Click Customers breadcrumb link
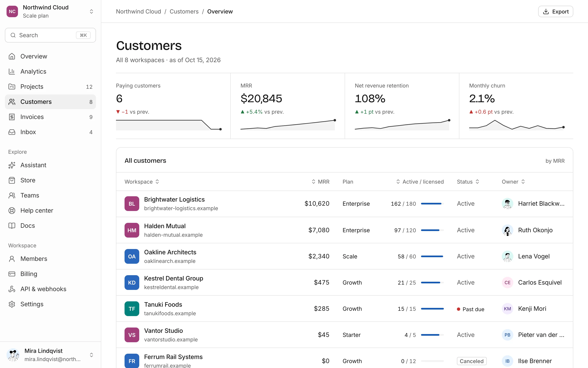This screenshot has width=588, height=368. pyautogui.click(x=184, y=11)
